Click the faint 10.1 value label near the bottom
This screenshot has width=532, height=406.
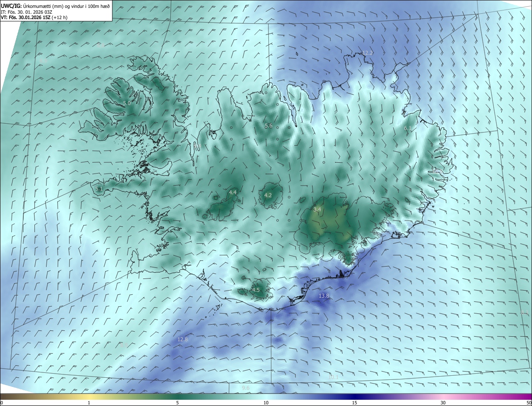tap(333, 377)
